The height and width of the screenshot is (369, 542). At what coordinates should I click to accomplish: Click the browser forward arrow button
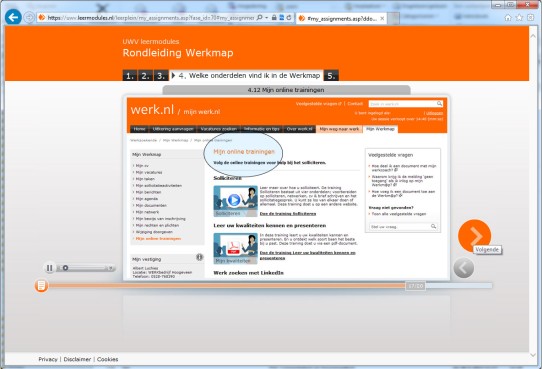click(29, 17)
